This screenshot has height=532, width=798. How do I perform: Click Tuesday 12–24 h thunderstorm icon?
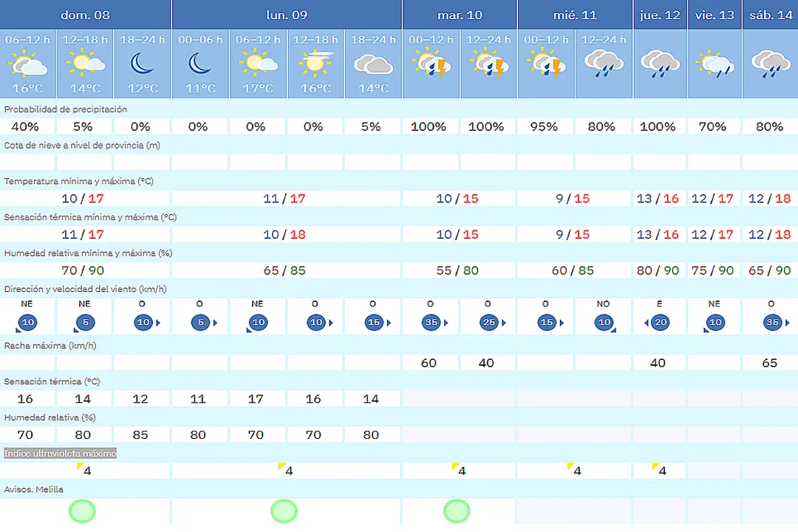pyautogui.click(x=488, y=64)
